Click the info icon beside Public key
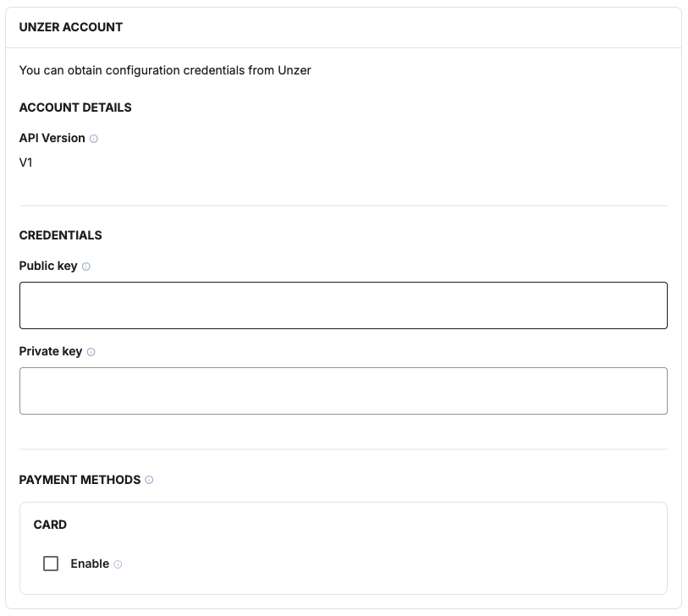688x616 pixels. pyautogui.click(x=86, y=267)
